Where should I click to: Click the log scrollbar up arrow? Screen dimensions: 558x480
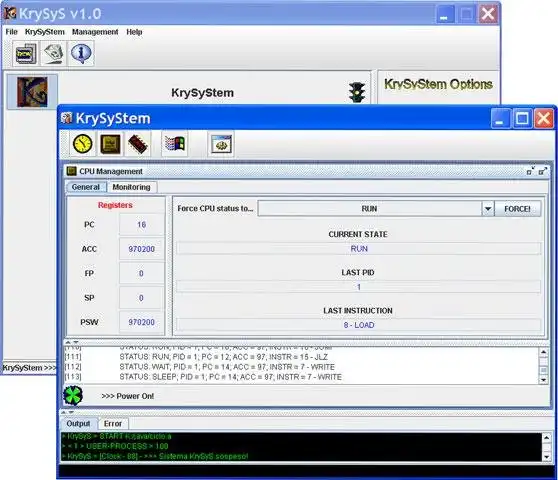[x=543, y=352]
